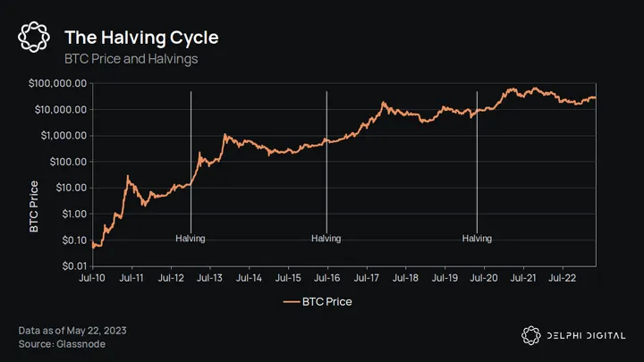Click the Jul-22 x-axis label
Image resolution: width=644 pixels, height=362 pixels.
pos(561,279)
